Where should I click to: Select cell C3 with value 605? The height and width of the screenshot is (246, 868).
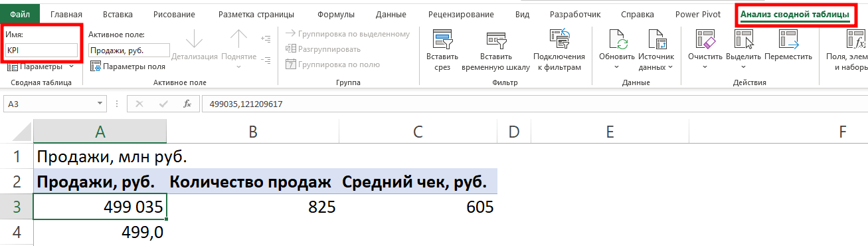coord(418,207)
